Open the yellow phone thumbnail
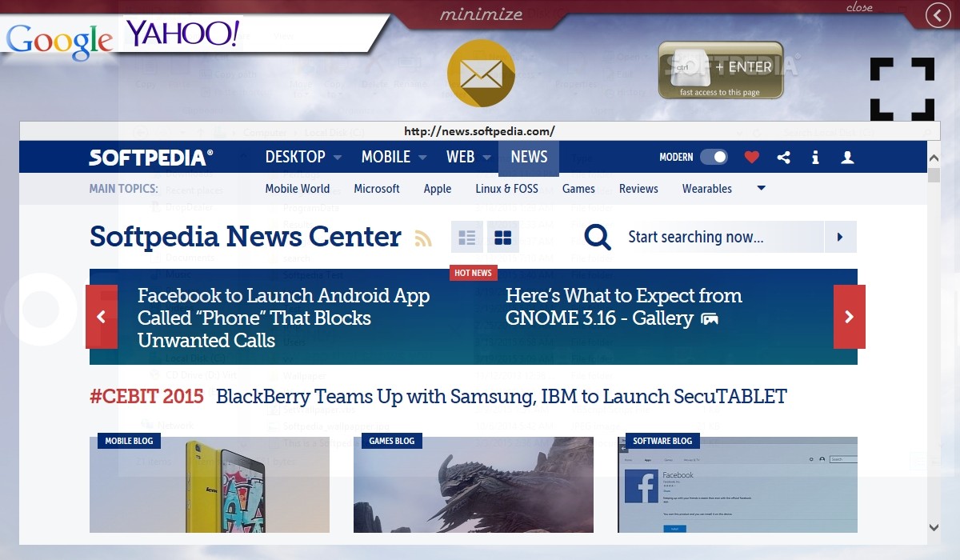 [x=210, y=485]
